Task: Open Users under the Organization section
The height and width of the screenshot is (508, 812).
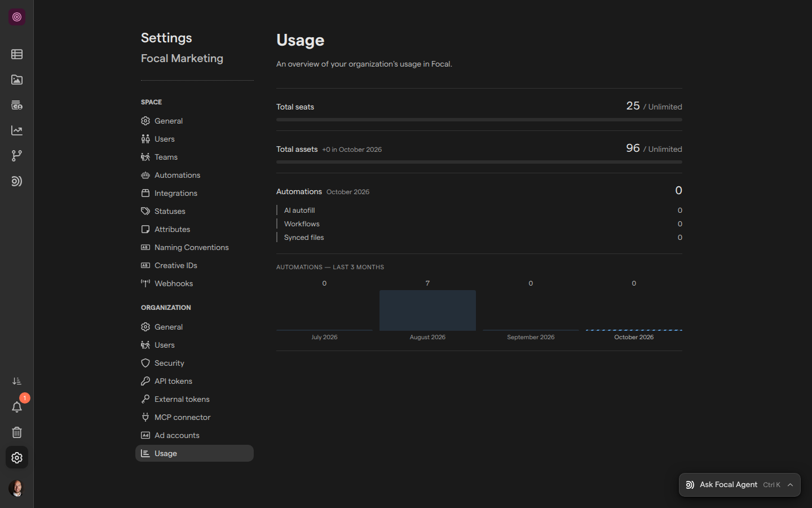Action: (x=195, y=345)
